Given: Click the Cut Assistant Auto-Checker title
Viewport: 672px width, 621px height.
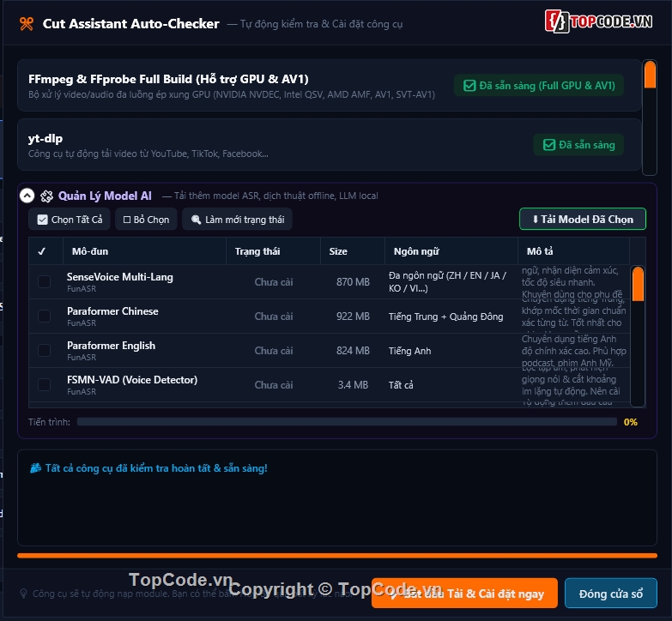Looking at the screenshot, I should click(131, 23).
